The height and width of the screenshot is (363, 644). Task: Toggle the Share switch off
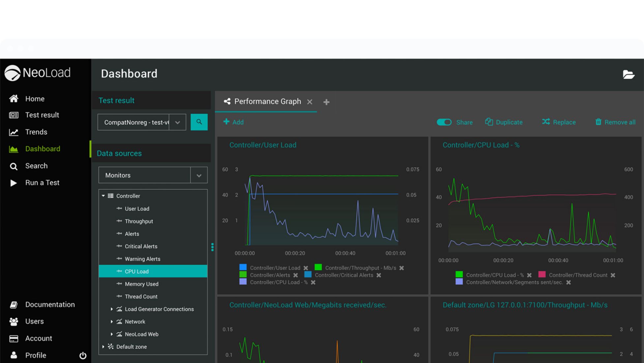444,122
